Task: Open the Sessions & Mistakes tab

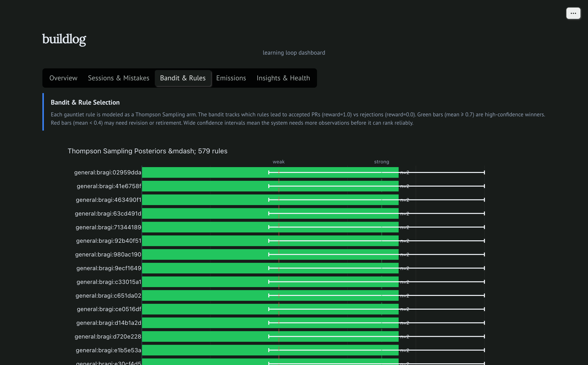Action: click(119, 78)
